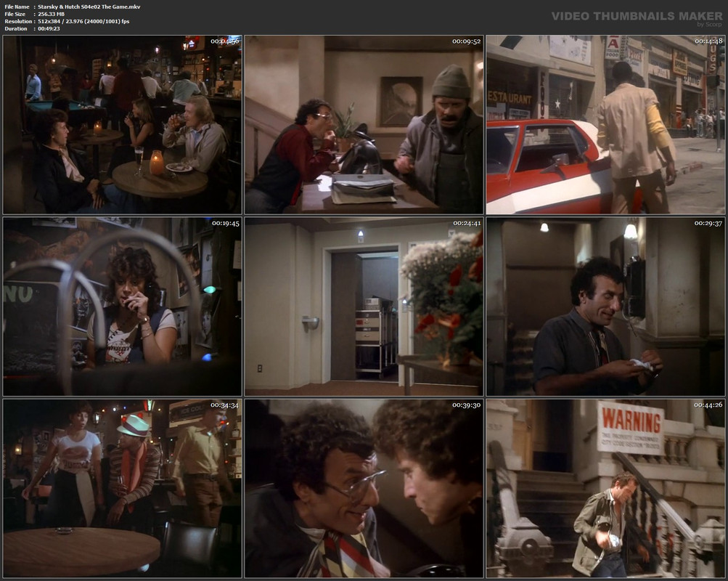View the thumbnail stamped 00:44:26
The width and height of the screenshot is (728, 581).
click(x=605, y=489)
